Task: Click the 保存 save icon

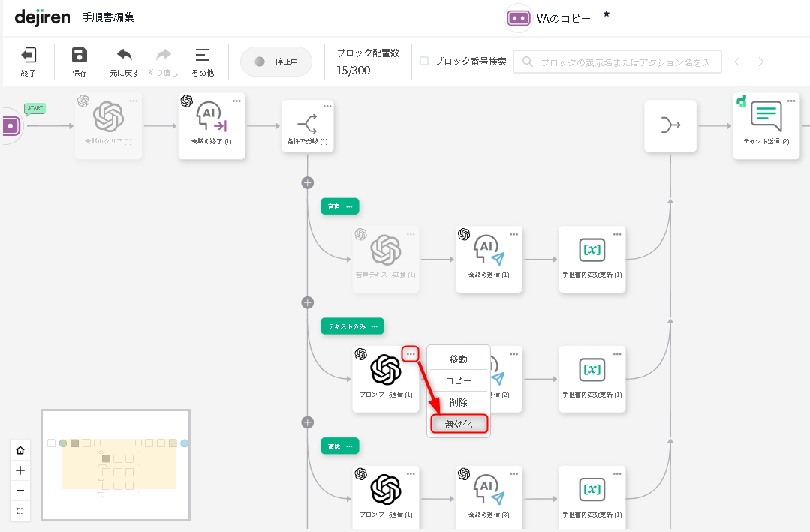Action: (80, 56)
